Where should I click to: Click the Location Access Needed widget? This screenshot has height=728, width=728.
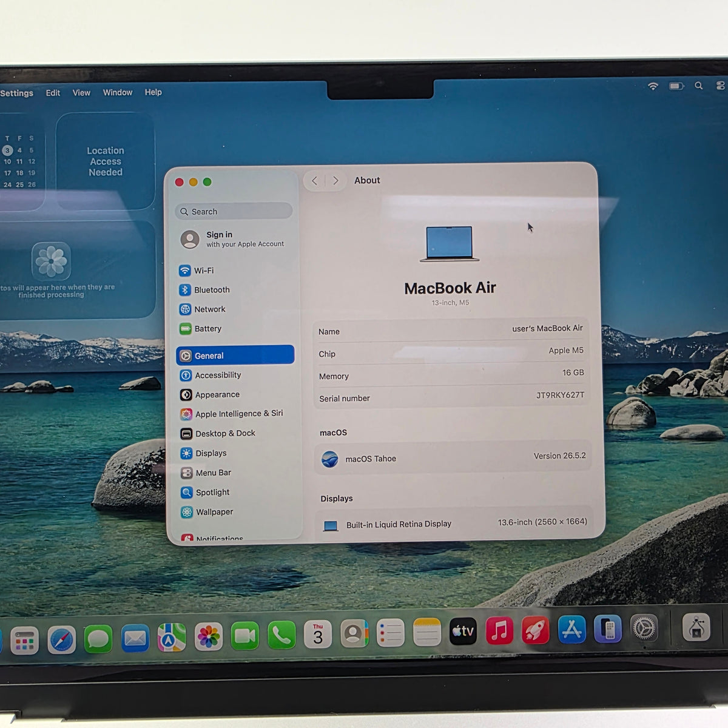(x=106, y=161)
